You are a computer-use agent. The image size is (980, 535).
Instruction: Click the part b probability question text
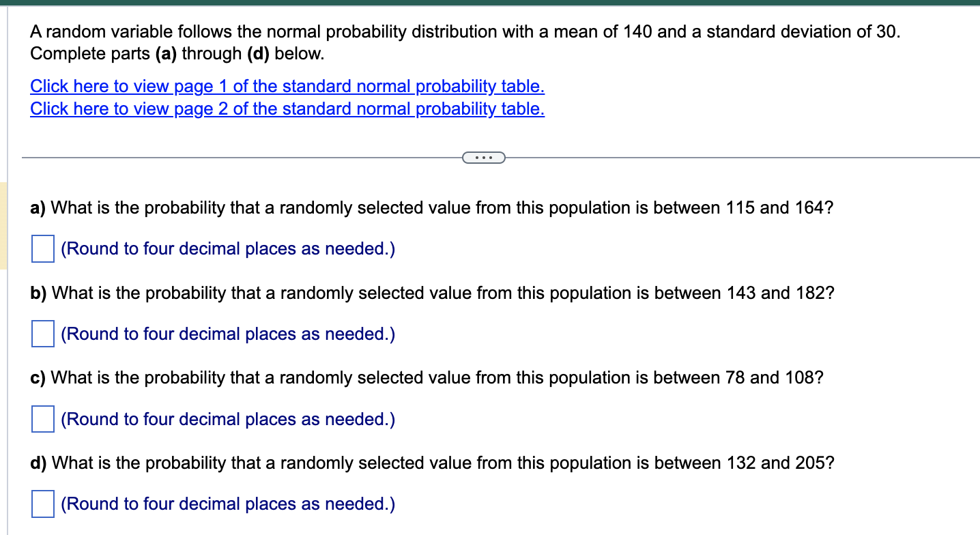[431, 293]
